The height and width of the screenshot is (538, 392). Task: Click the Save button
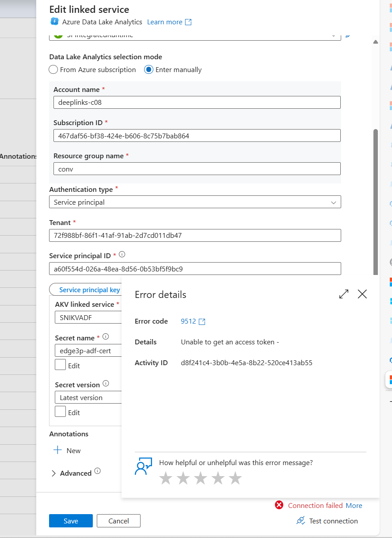click(71, 521)
